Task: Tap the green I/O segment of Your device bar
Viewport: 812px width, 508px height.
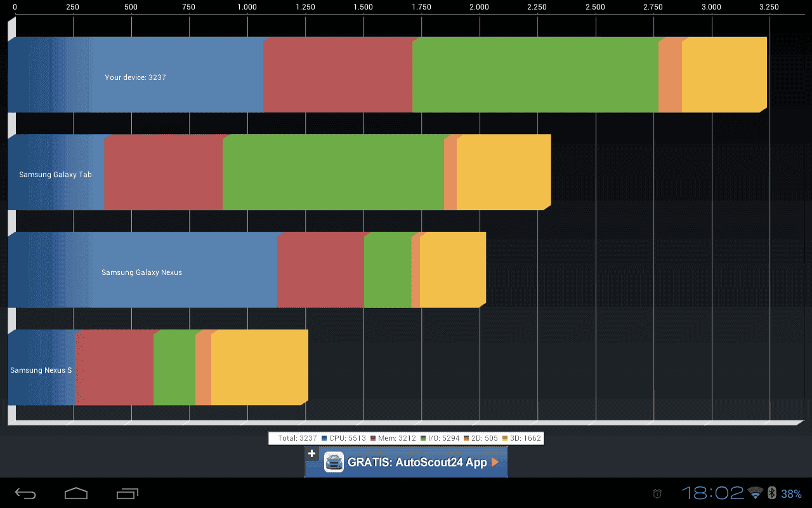Action: [x=535, y=75]
